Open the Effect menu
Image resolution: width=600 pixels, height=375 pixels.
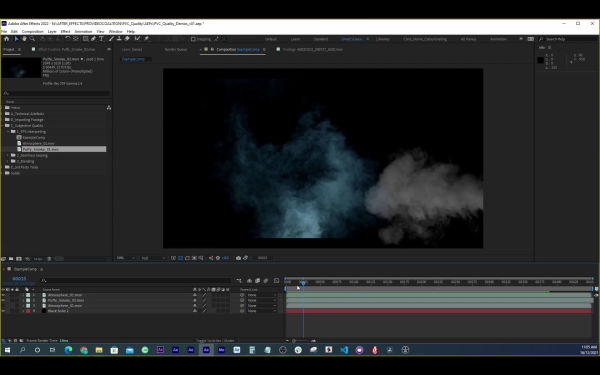[65, 31]
